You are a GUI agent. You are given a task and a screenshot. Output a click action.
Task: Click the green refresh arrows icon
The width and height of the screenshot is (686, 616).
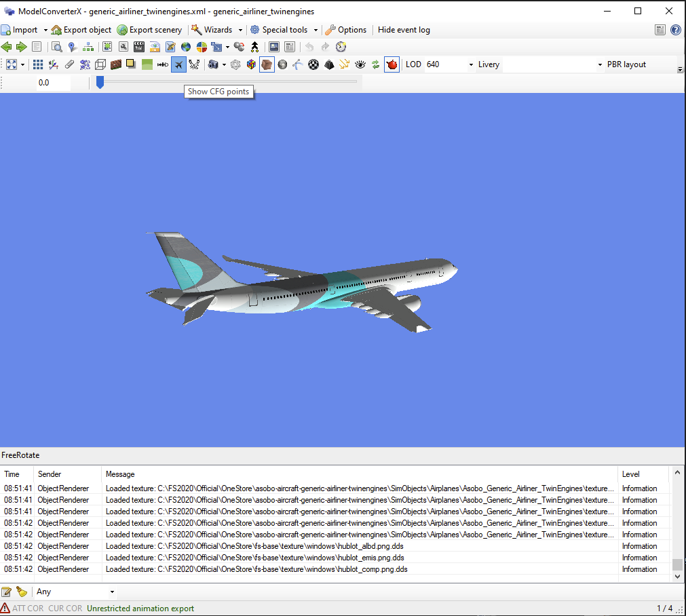[375, 64]
